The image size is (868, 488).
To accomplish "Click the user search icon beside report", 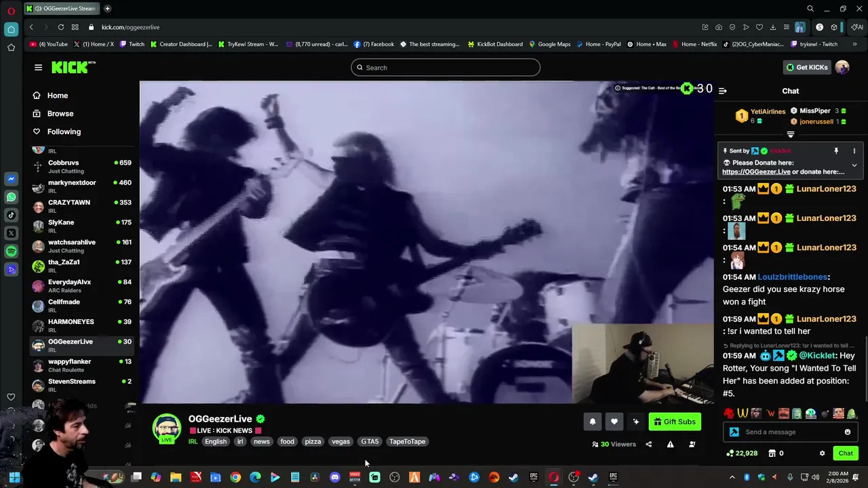I will click(692, 445).
